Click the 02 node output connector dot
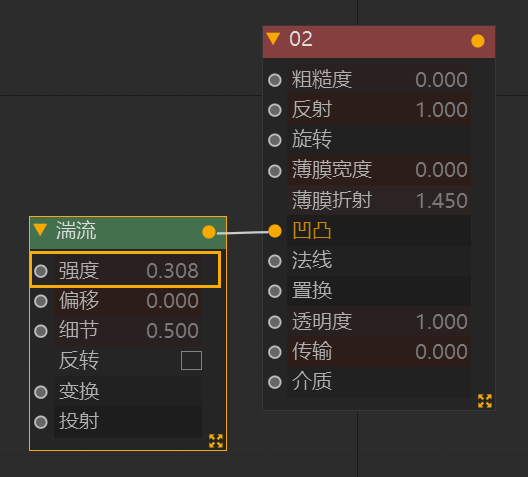This screenshot has height=477, width=528. point(477,41)
